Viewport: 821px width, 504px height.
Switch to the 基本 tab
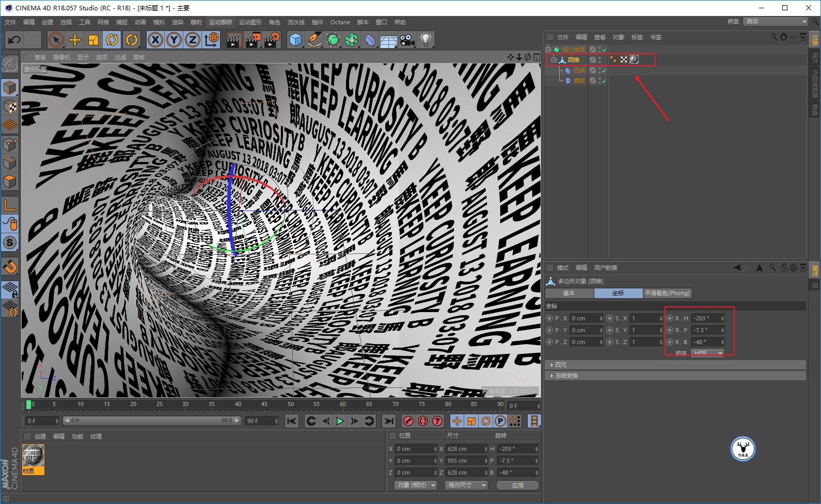[569, 293]
